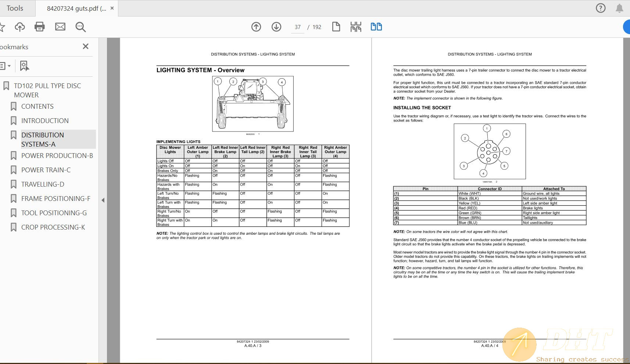The image size is (630, 364).
Task: Jump to the CONTENTS bookmark
Action: 37,107
